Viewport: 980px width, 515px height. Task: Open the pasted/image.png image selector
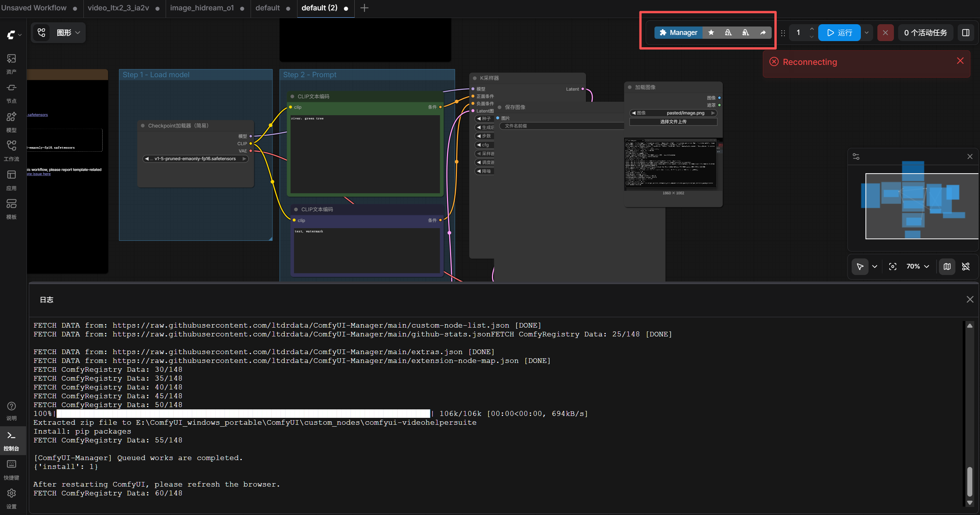[x=673, y=113]
